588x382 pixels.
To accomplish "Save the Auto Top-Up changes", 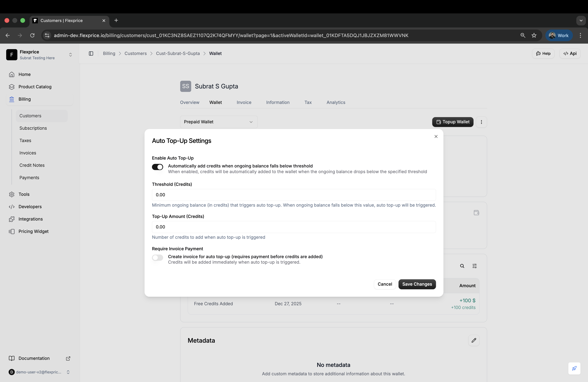I will (x=417, y=284).
